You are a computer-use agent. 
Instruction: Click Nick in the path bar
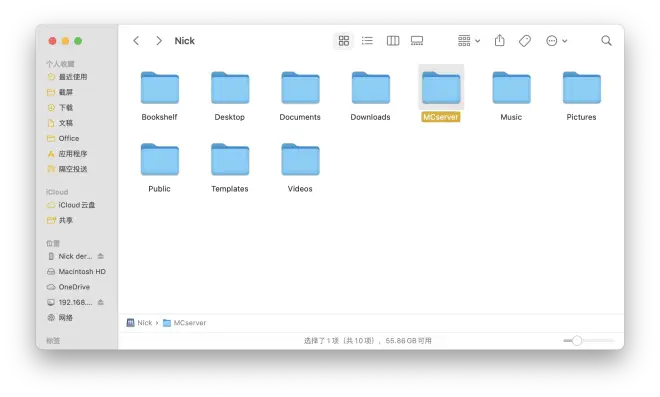click(139, 323)
